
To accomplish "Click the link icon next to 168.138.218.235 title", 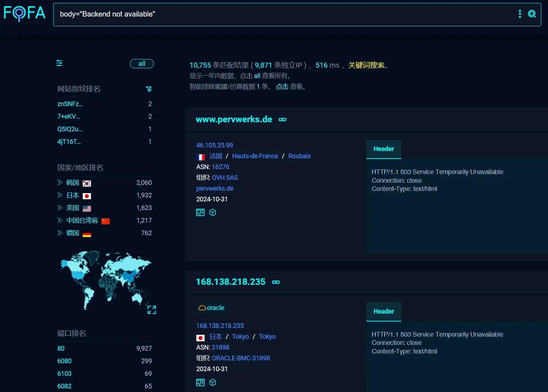I will [276, 282].
